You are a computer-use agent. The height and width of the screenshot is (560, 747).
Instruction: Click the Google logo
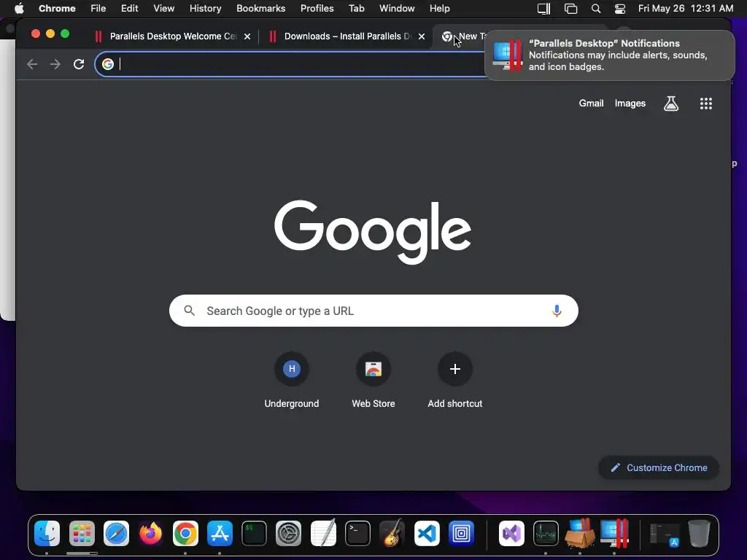[x=373, y=231]
